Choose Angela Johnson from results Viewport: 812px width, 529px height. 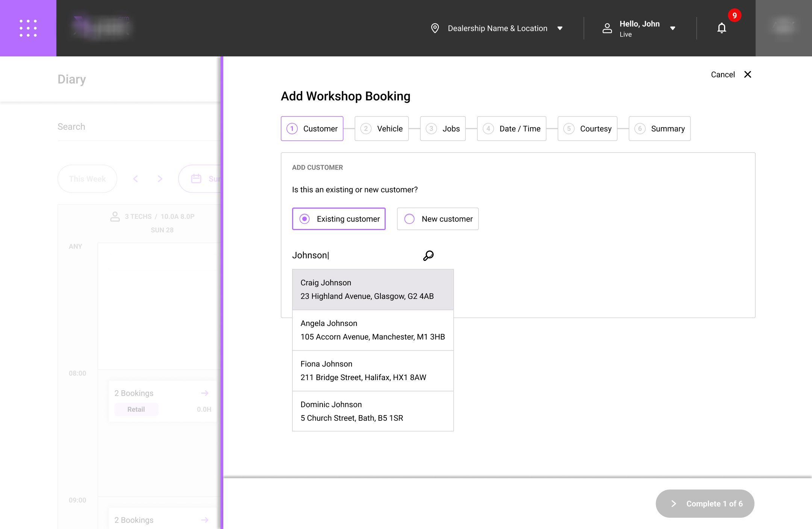tap(373, 330)
